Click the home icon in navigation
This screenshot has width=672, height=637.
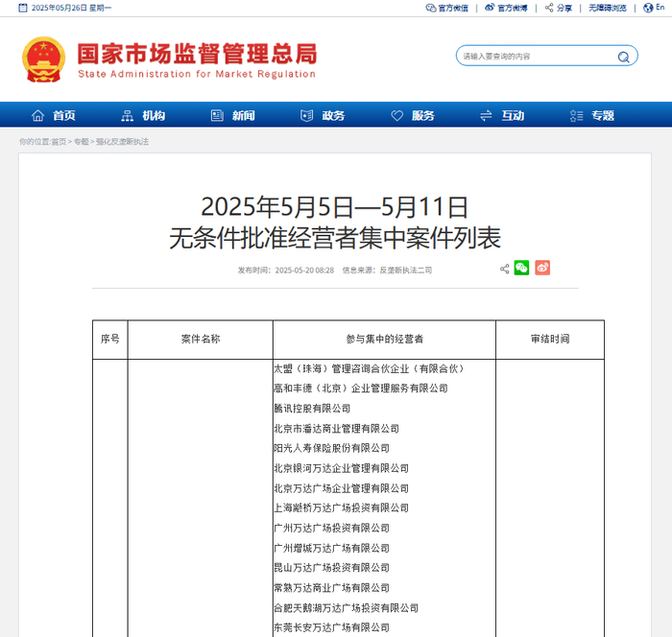37,115
